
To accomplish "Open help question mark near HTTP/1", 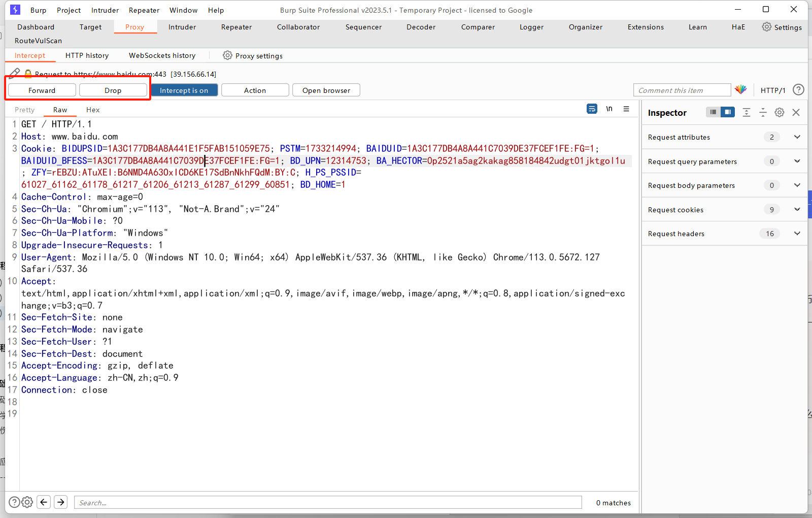I will (798, 90).
